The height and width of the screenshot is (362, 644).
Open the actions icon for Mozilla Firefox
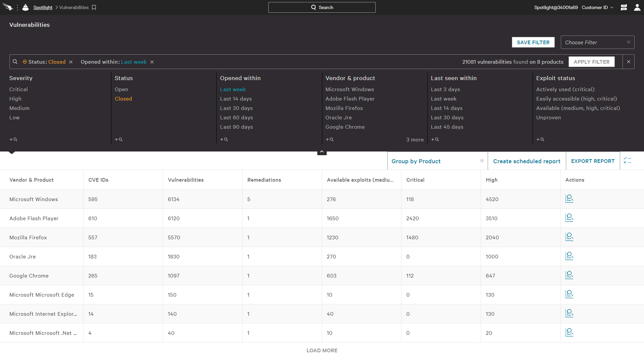[569, 237]
